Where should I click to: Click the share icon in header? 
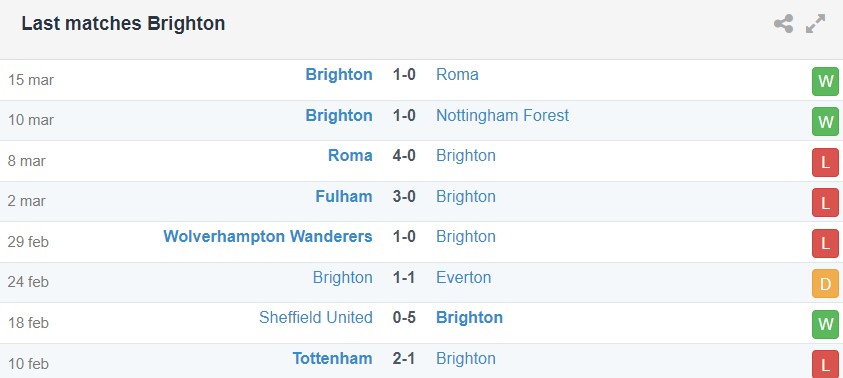(x=783, y=24)
